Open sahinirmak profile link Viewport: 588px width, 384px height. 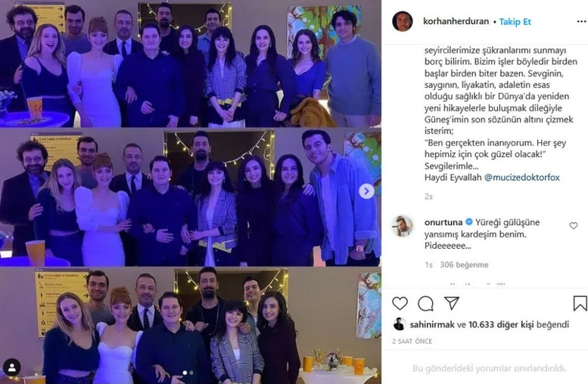click(432, 324)
